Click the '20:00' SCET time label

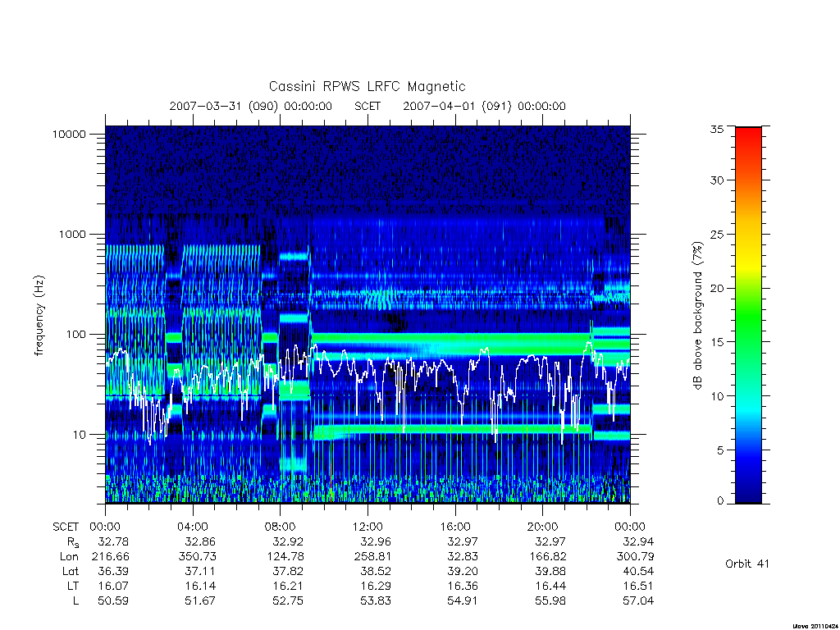543,527
